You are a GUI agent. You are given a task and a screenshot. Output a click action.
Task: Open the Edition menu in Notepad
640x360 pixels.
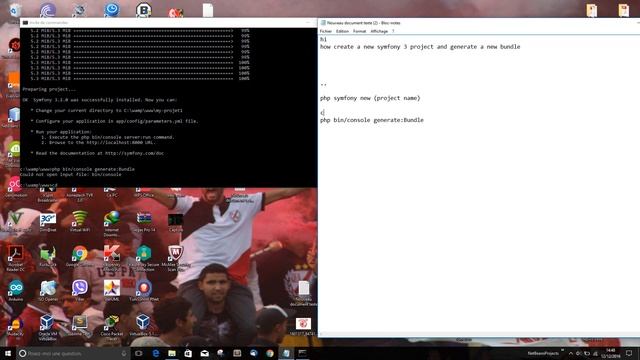[342, 31]
